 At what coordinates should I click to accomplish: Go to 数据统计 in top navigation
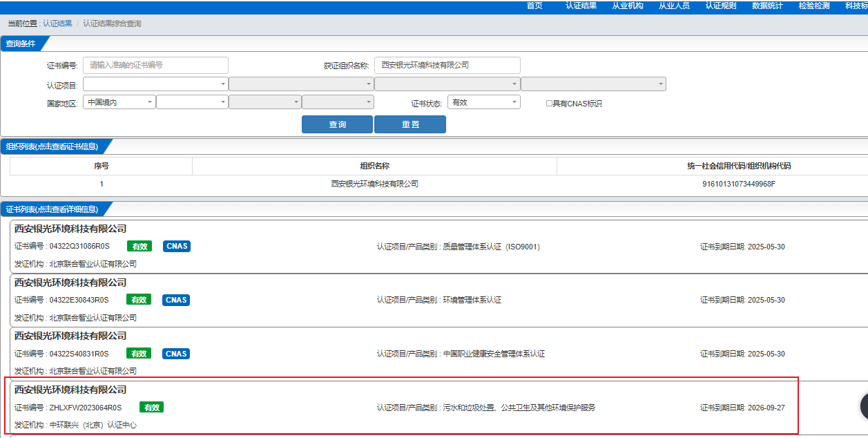point(767,6)
